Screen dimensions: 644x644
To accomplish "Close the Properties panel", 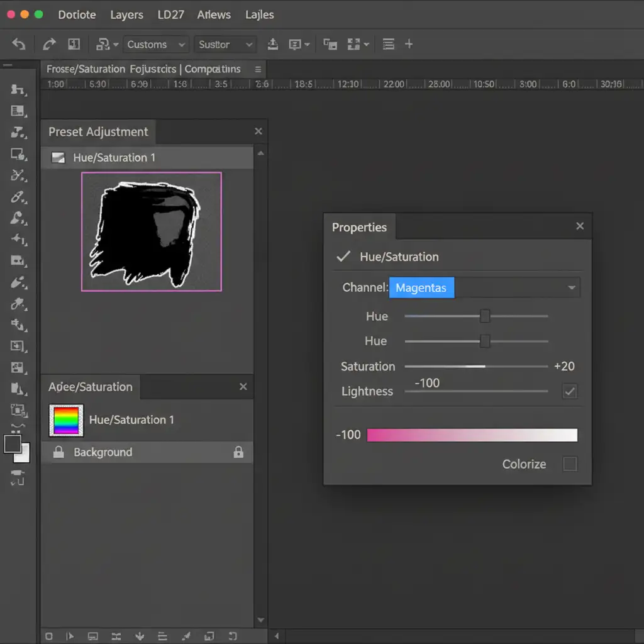I will click(580, 226).
